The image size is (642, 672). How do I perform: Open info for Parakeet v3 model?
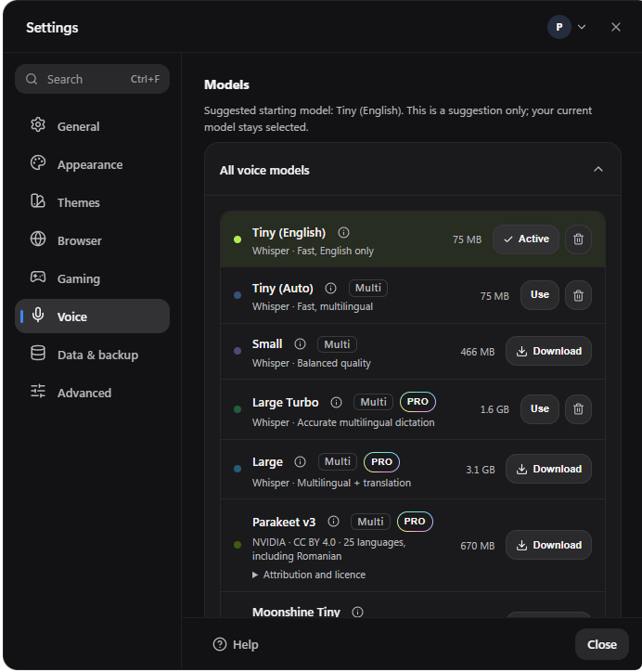(x=334, y=522)
